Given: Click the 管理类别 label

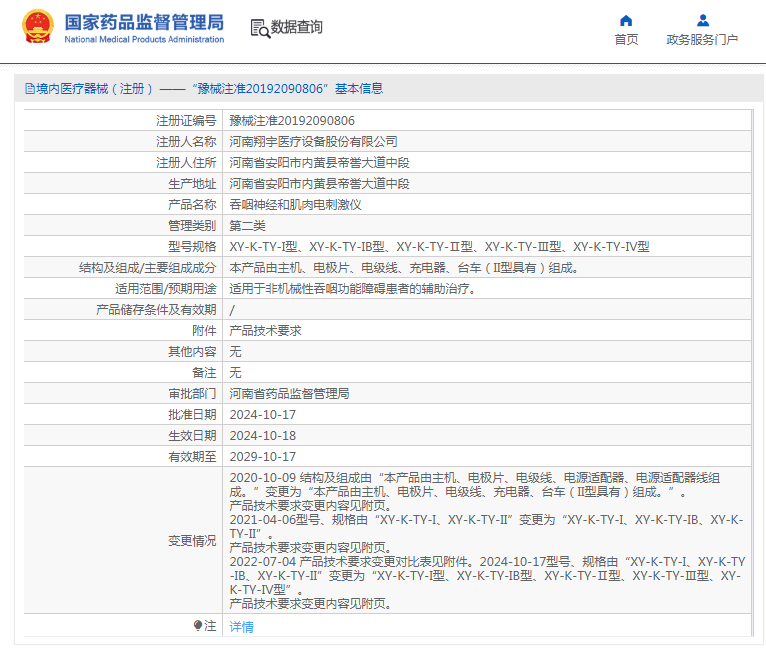Looking at the screenshot, I should 192,226.
